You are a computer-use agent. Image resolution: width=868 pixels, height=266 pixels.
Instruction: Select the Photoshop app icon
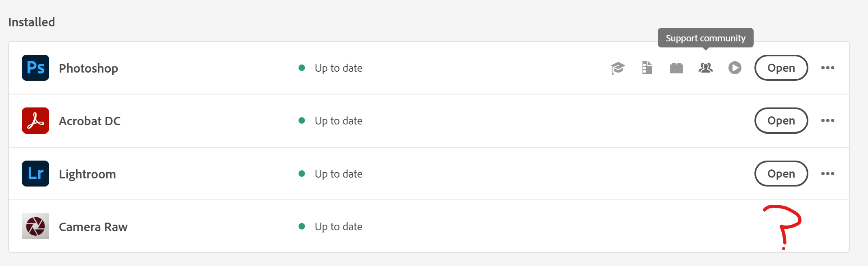pyautogui.click(x=35, y=68)
